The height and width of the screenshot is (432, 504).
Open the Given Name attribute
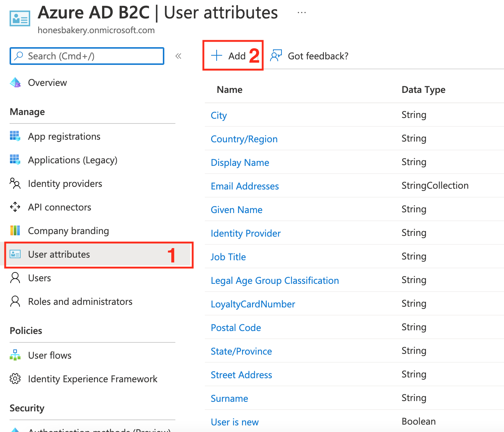[237, 210]
